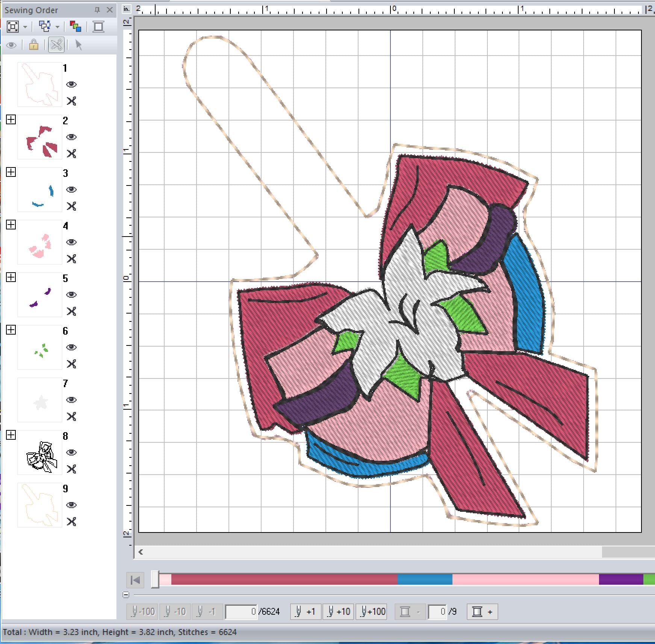Click scissors icon for sewing item 6
655x644 pixels.
pos(71,364)
